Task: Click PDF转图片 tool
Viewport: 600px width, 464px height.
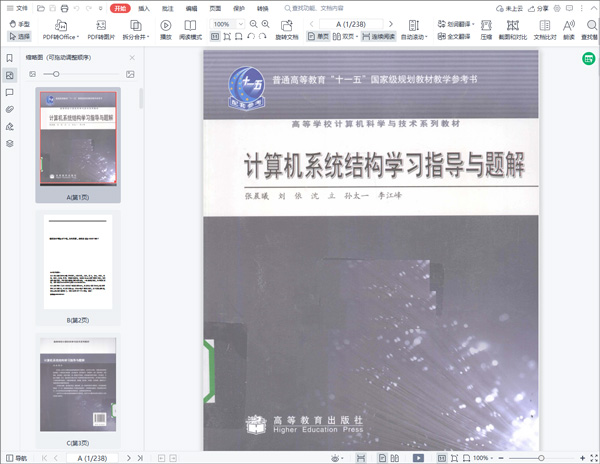Action: click(101, 30)
